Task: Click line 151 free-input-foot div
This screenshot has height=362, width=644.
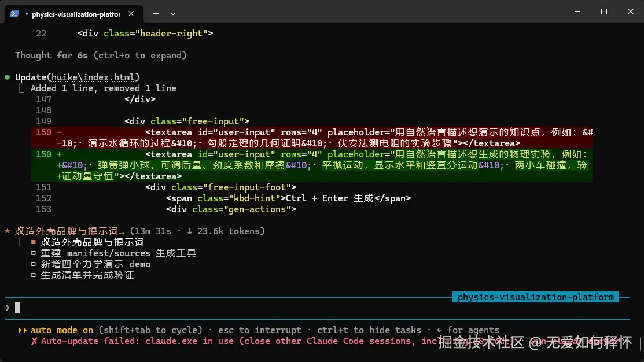Action: 220,187
